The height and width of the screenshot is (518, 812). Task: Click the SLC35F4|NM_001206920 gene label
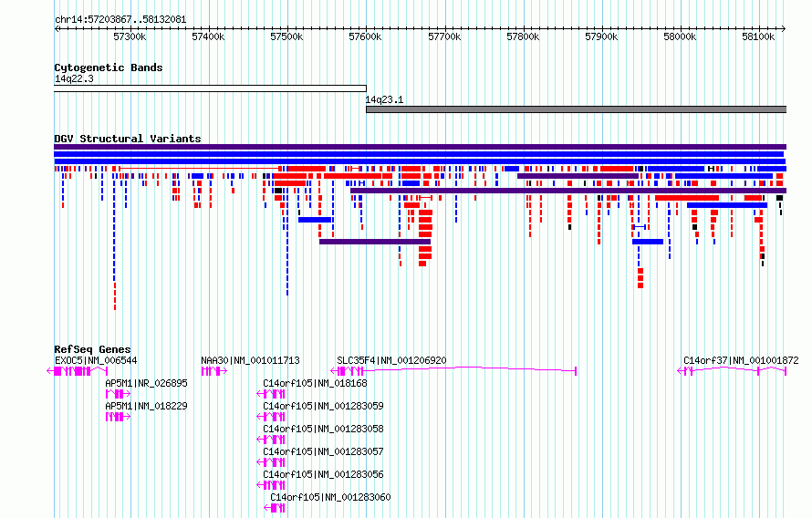coord(391,360)
